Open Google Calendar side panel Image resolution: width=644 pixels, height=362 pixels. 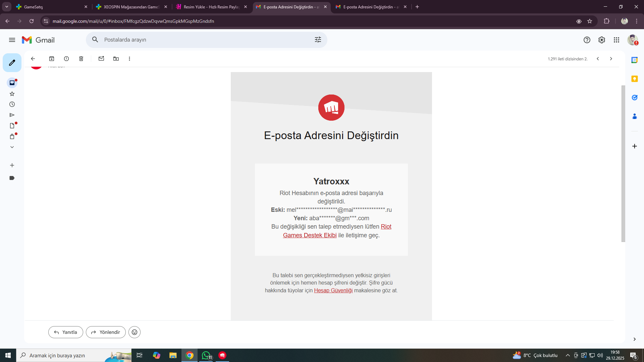pos(634,60)
